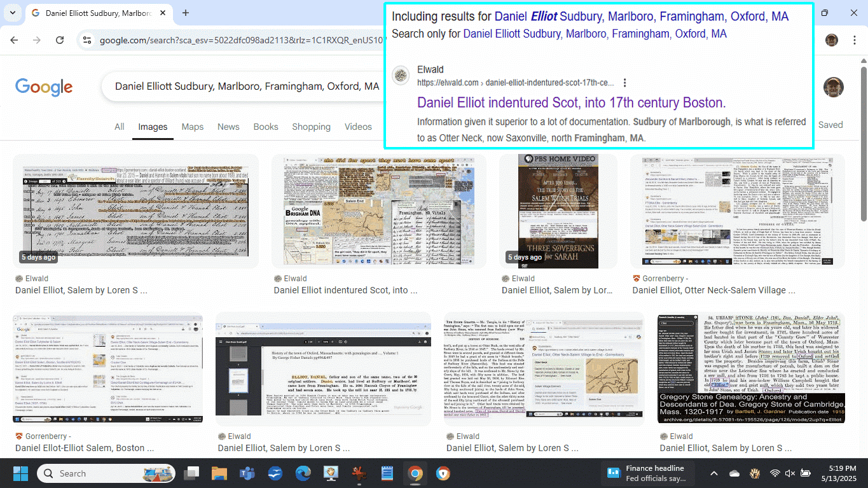Open the FamilySearch birth records thumbnail
868x488 pixels.
136,211
